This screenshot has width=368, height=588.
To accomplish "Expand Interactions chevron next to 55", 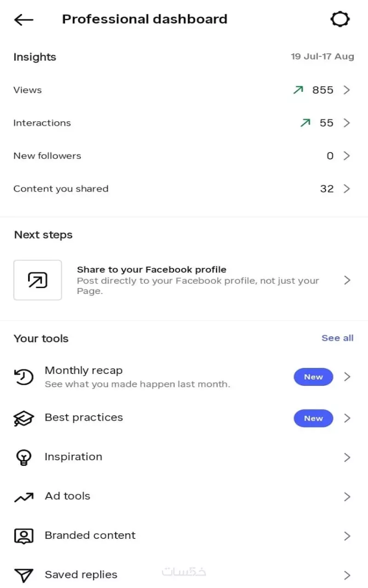I will click(347, 123).
